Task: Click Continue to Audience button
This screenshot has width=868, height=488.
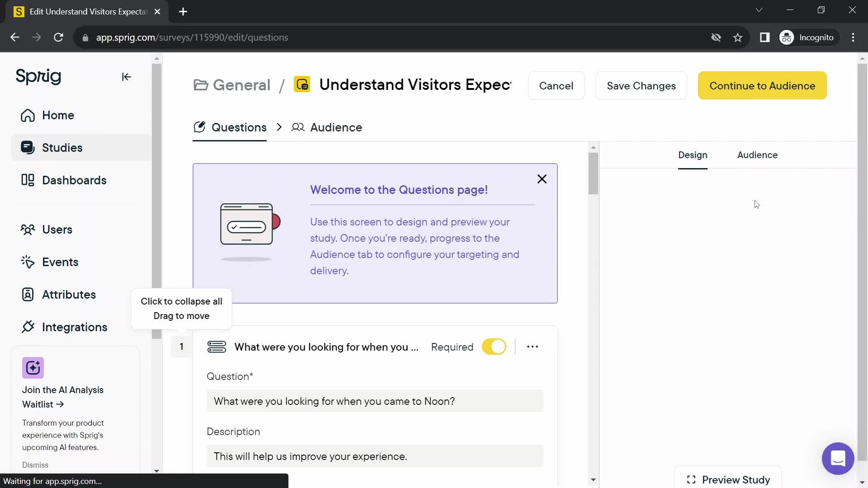Action: pos(763,86)
